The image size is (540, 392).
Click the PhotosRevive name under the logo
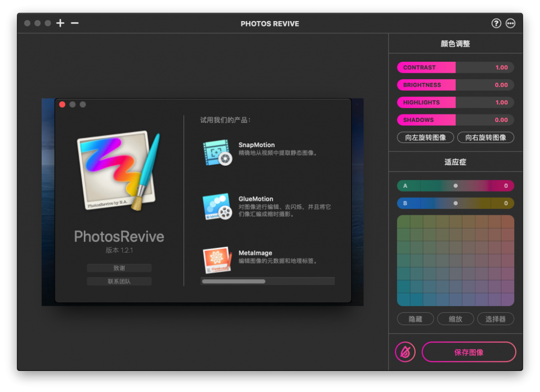(x=119, y=237)
